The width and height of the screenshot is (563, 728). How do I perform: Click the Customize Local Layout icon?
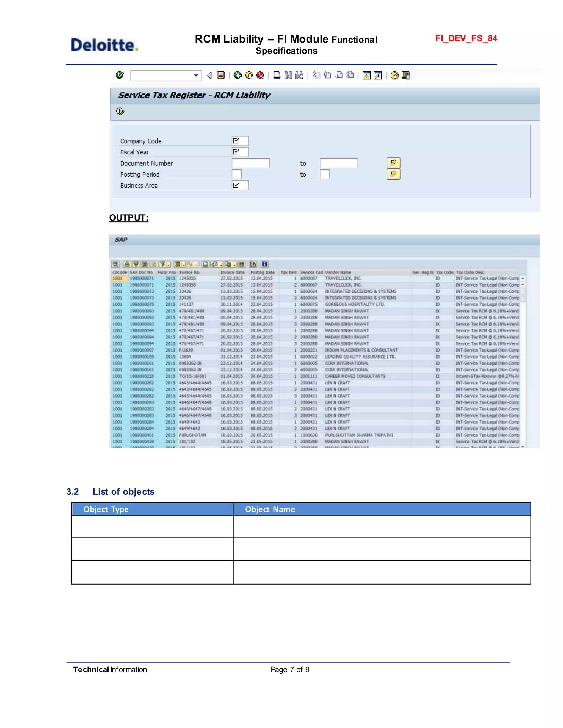pyautogui.click(x=406, y=76)
